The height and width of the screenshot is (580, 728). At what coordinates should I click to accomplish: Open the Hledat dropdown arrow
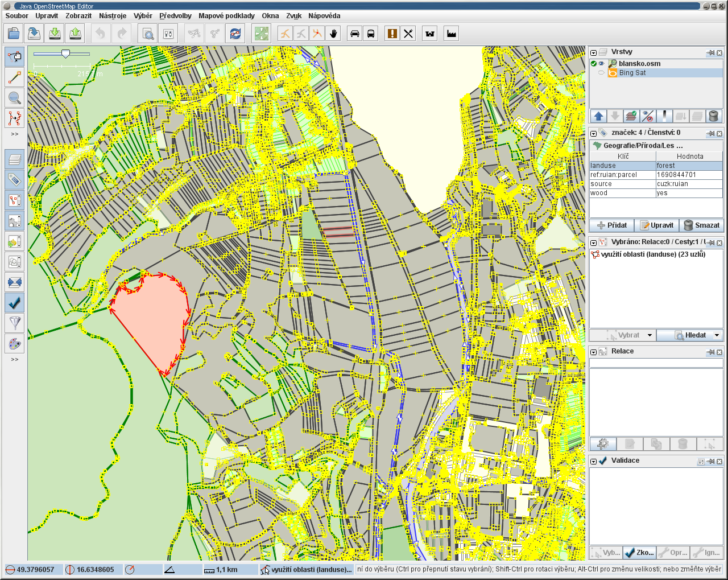[717, 335]
